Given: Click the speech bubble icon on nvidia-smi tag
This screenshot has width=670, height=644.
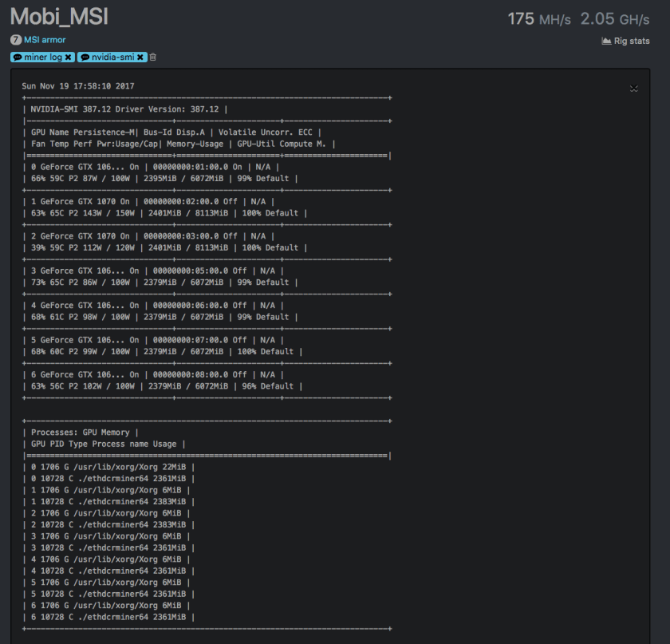Looking at the screenshot, I should tap(85, 57).
